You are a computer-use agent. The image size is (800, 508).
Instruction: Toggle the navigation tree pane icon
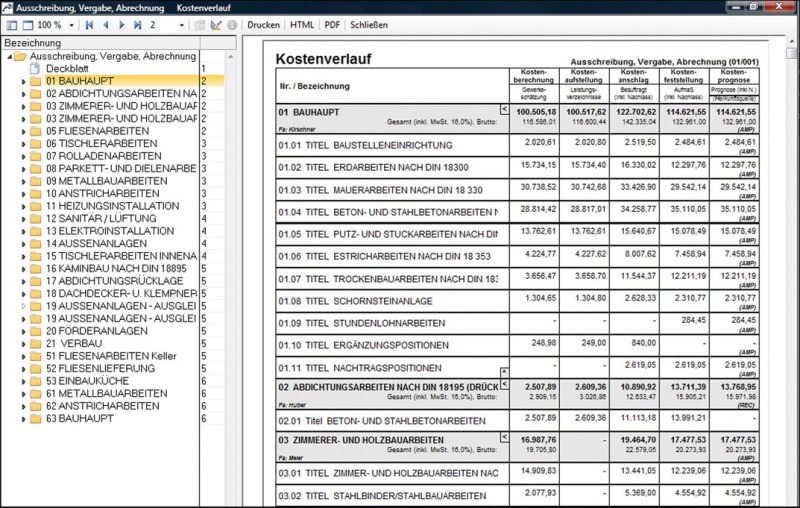[12, 25]
